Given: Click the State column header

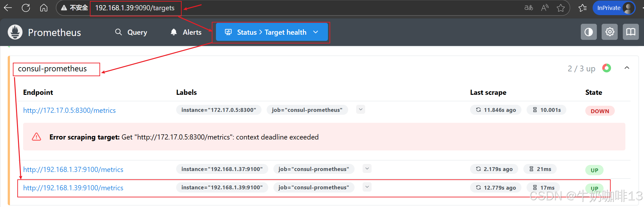Looking at the screenshot, I should tap(594, 93).
